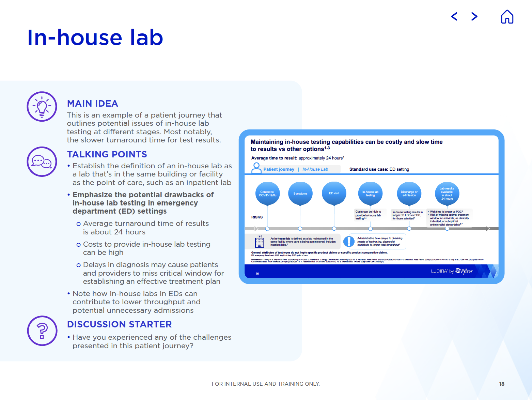Viewport: 532px width, 400px height.
Task: Click the 'TALKING POINTS' heading
Action: pyautogui.click(x=107, y=154)
